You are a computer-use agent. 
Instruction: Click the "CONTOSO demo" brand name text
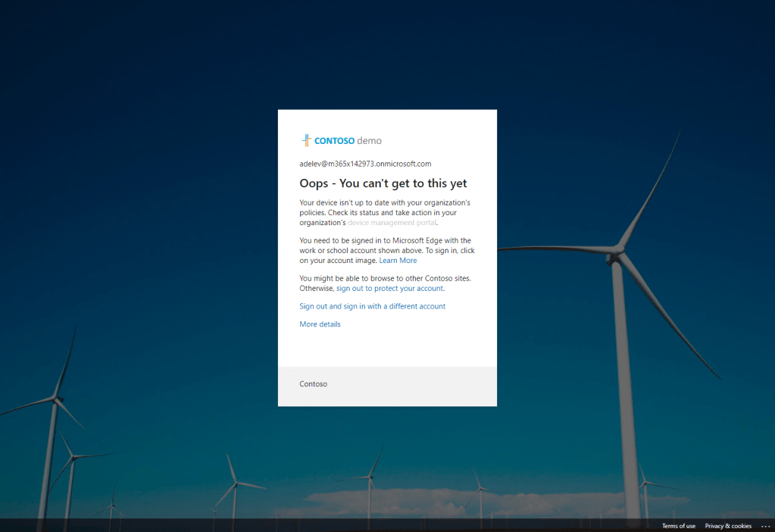coord(348,141)
